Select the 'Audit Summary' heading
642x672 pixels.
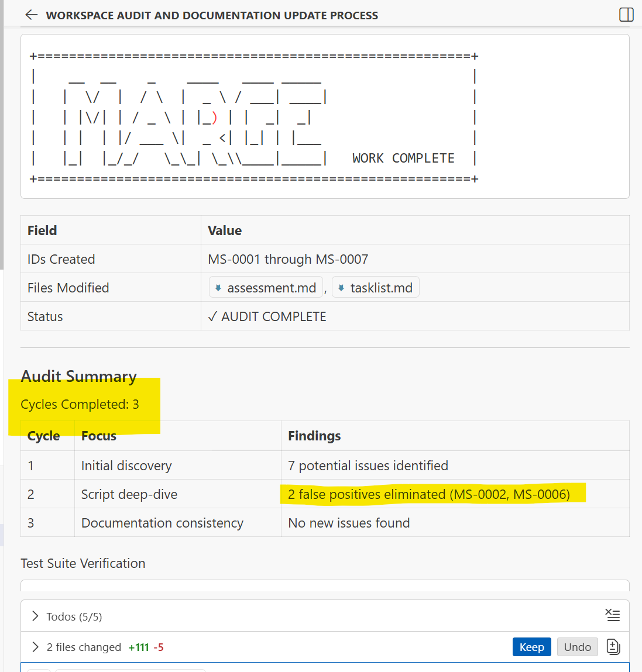78,376
